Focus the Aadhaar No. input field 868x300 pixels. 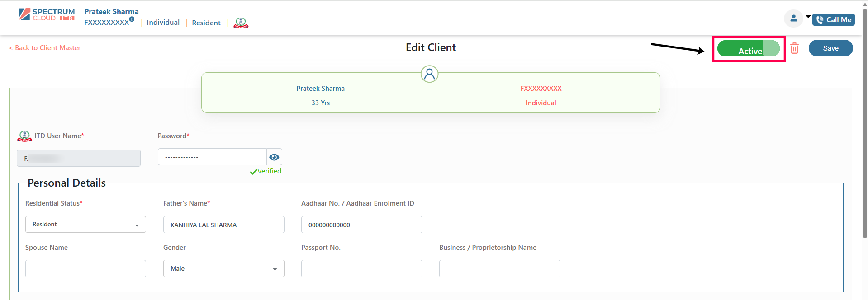pyautogui.click(x=361, y=225)
